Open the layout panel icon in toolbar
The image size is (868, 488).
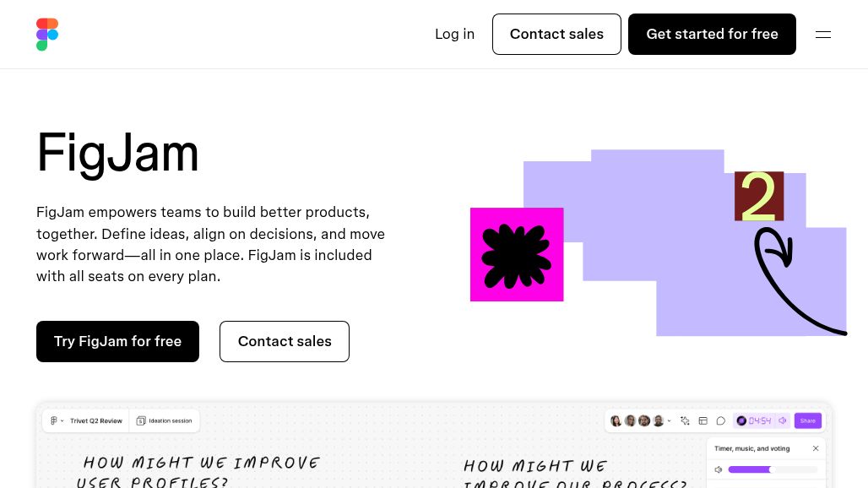pyautogui.click(x=703, y=420)
